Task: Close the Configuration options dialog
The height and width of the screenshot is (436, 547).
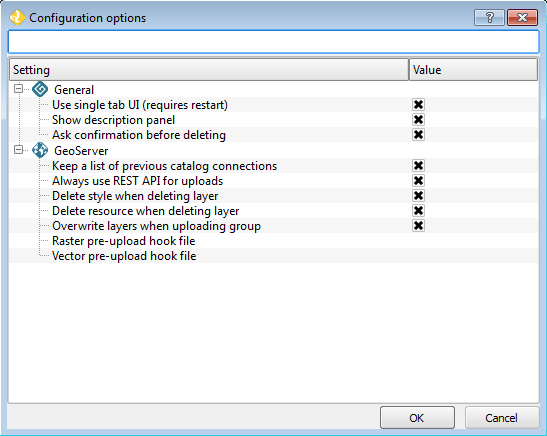Action: [522, 17]
